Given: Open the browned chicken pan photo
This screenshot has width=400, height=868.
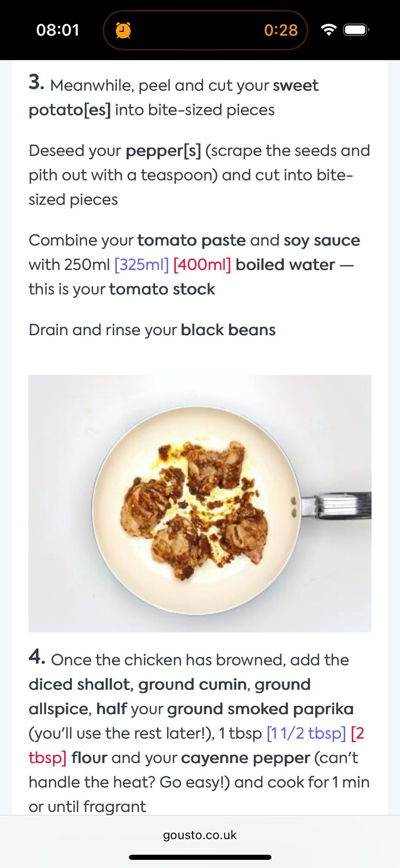Looking at the screenshot, I should click(x=200, y=503).
